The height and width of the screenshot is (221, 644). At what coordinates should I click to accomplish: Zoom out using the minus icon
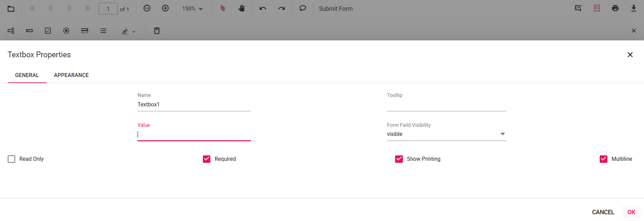[x=147, y=8]
